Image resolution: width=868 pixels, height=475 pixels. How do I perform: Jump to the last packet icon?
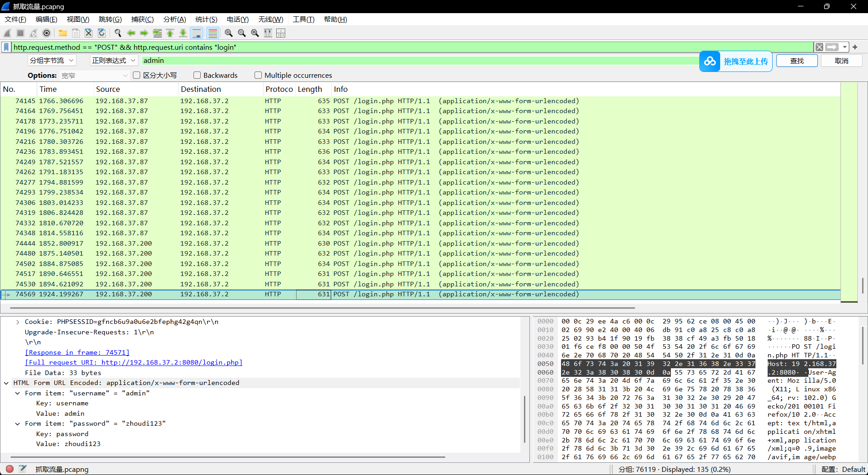pyautogui.click(x=183, y=33)
